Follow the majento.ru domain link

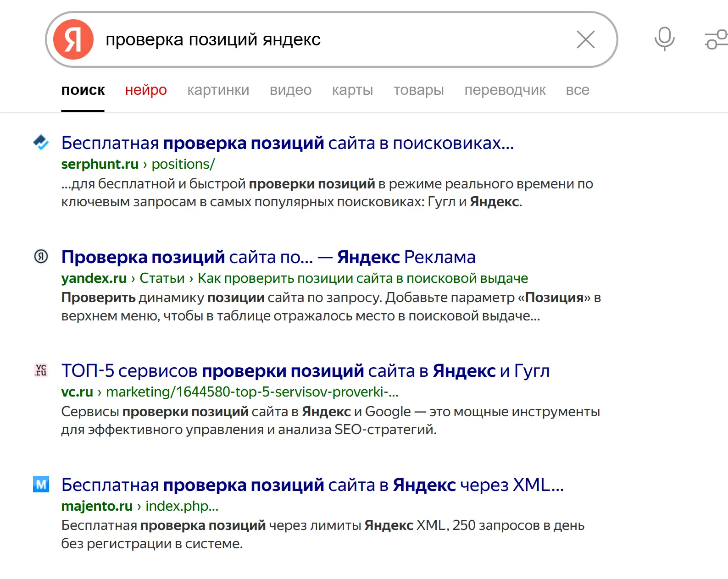(x=97, y=506)
